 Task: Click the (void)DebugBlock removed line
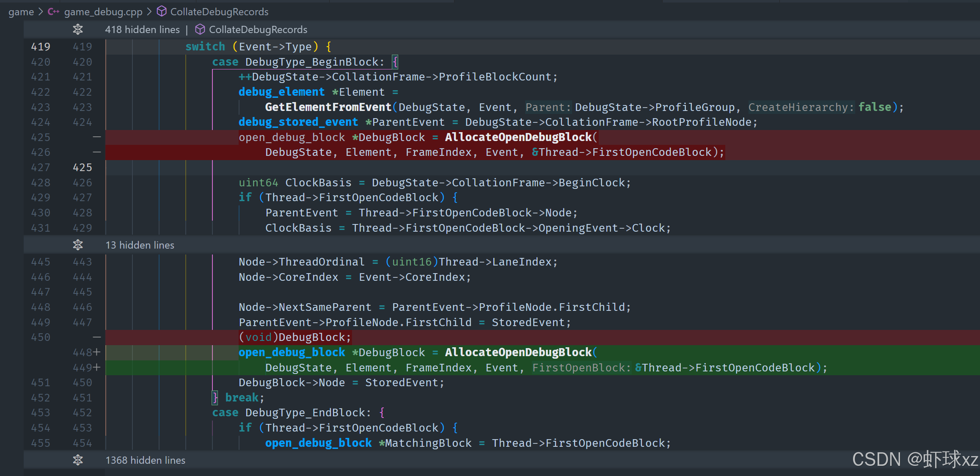[x=295, y=338]
